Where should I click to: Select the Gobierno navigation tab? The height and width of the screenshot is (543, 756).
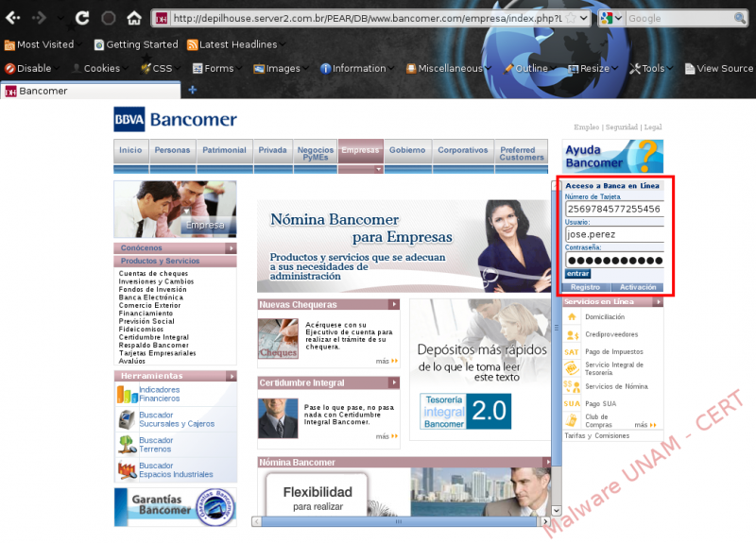tap(408, 152)
